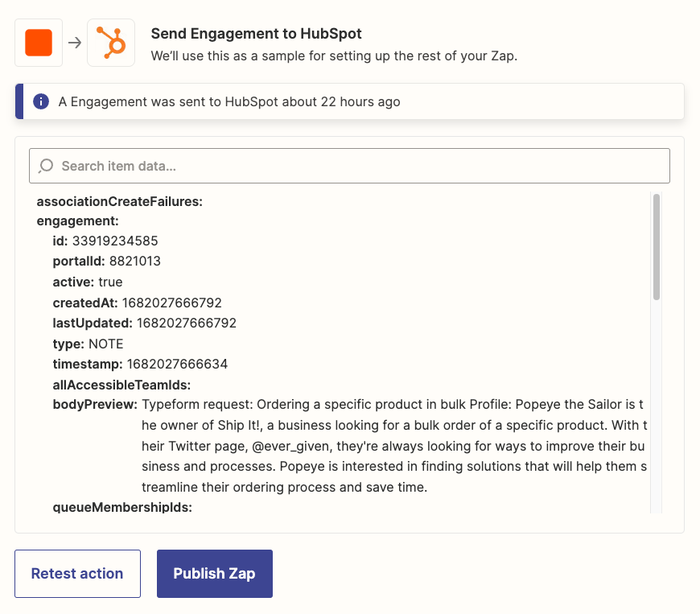Click the Retest action button

point(77,574)
